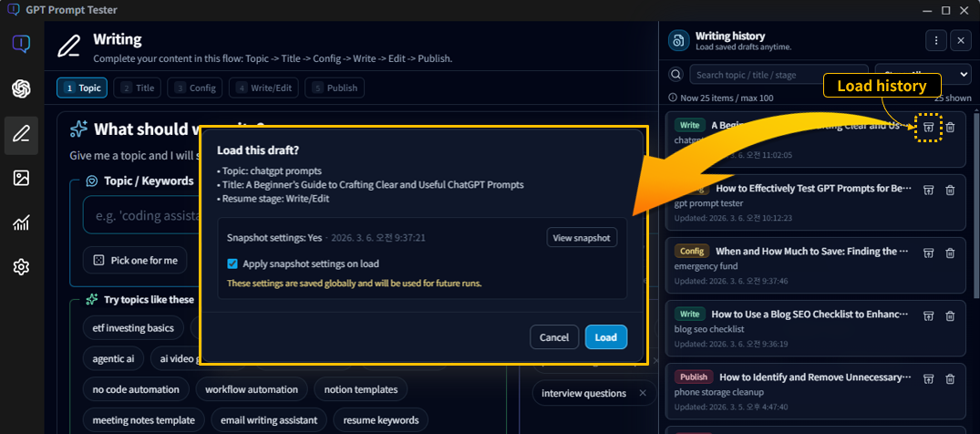This screenshot has height=434, width=980.
Task: Click the View snapshot button
Action: click(582, 238)
